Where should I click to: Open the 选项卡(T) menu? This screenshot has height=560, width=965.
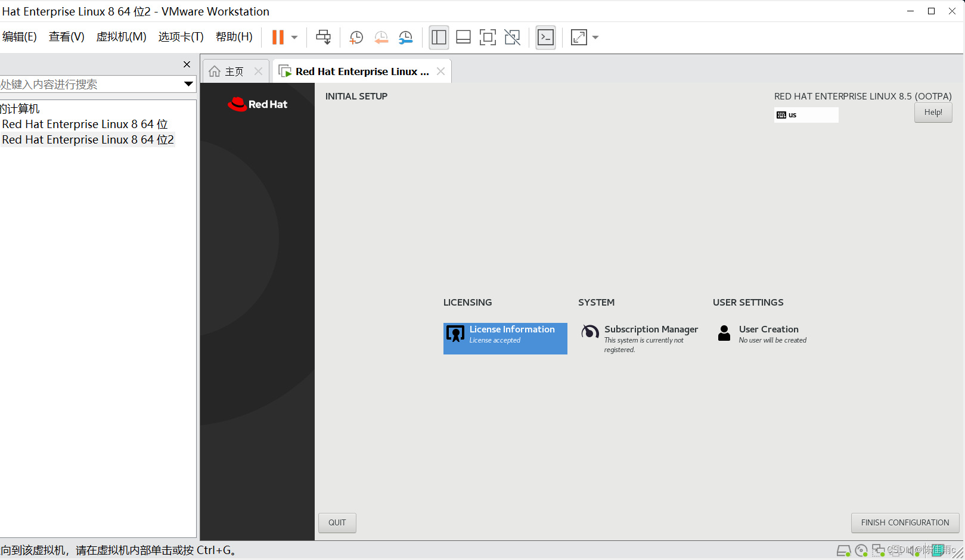(181, 37)
